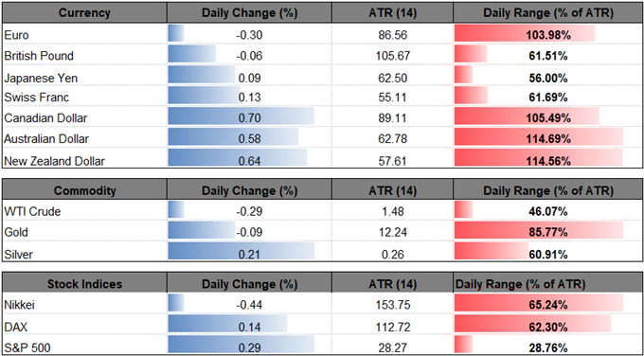Select the currency table ATR (14) header
This screenshot has height=356, width=644.
point(393,13)
